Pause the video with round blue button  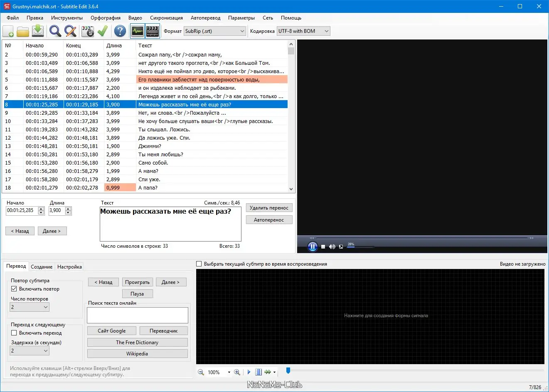pyautogui.click(x=312, y=247)
